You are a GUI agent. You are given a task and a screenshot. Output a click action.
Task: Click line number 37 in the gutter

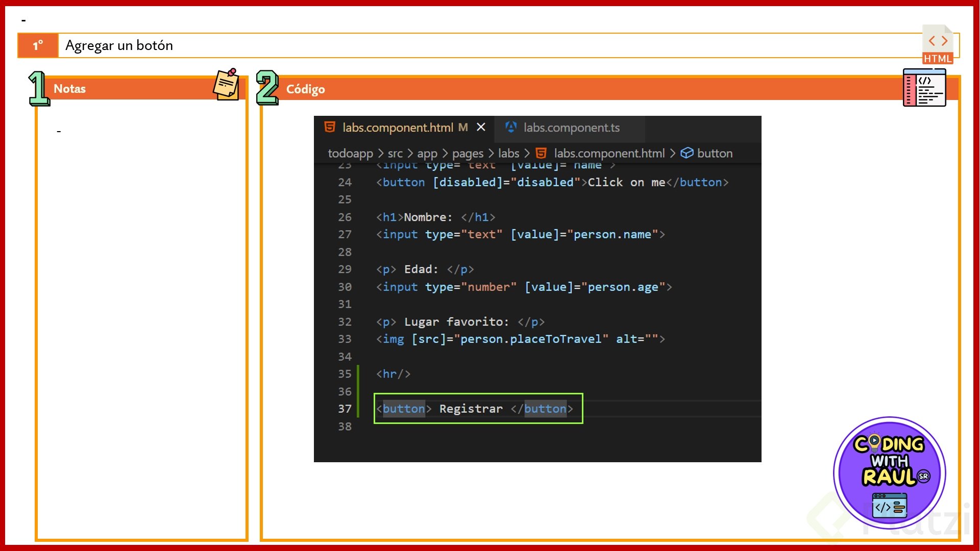345,409
